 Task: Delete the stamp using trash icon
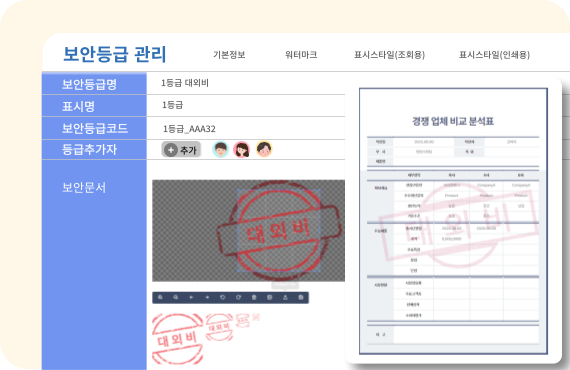(x=254, y=297)
